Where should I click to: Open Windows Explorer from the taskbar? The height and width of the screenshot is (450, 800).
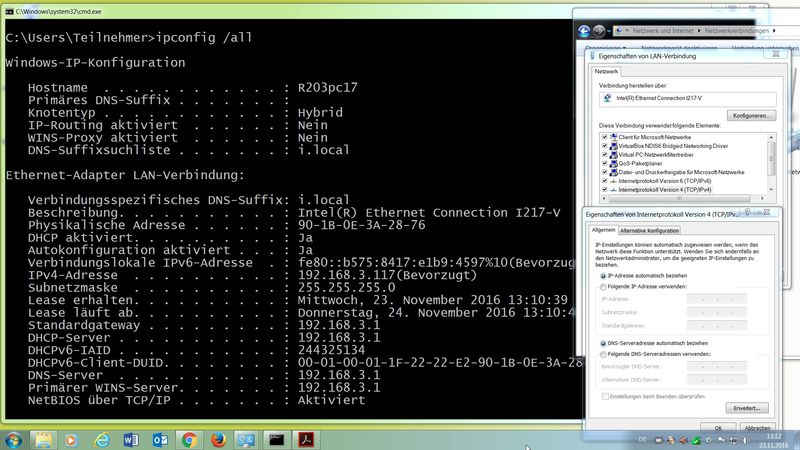43,440
